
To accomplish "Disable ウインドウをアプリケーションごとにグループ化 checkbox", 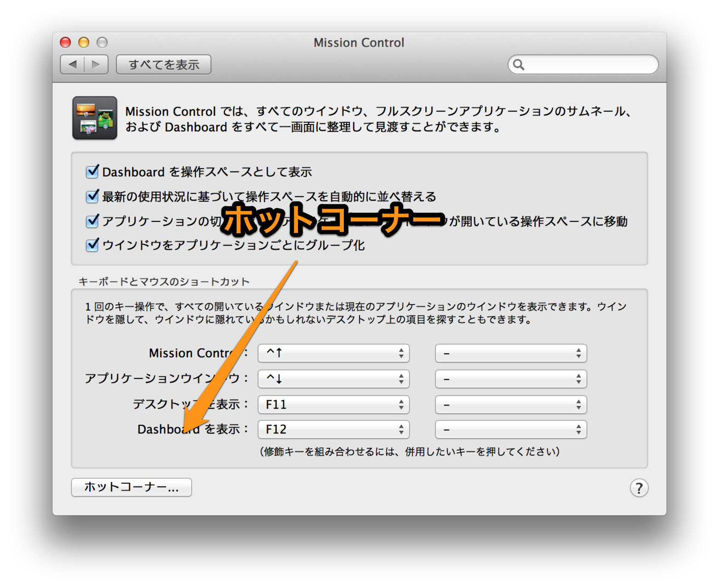I will click(x=92, y=245).
